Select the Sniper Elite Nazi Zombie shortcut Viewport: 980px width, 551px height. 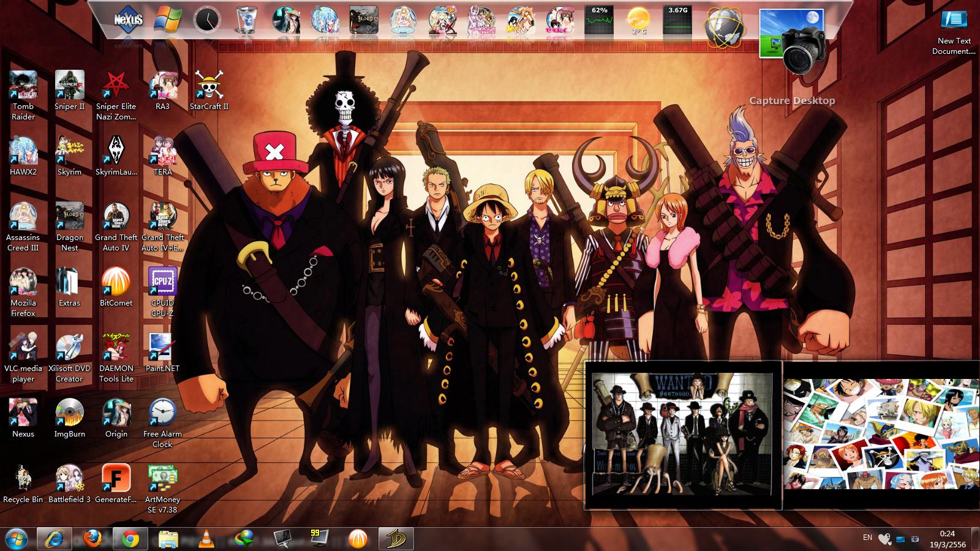116,95
